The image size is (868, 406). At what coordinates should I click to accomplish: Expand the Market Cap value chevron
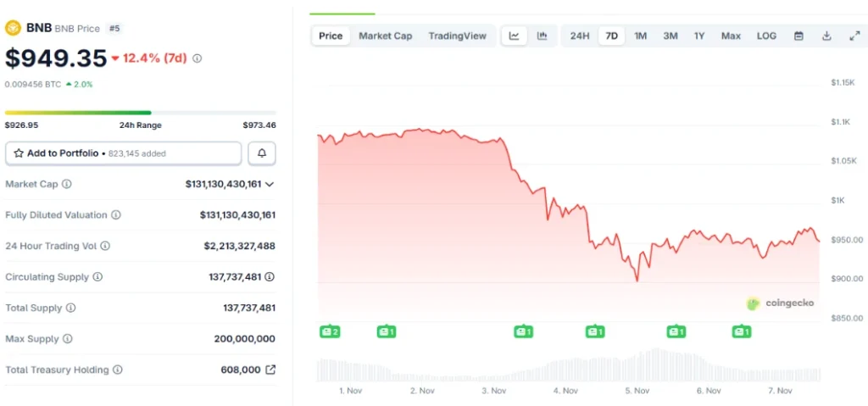[270, 184]
